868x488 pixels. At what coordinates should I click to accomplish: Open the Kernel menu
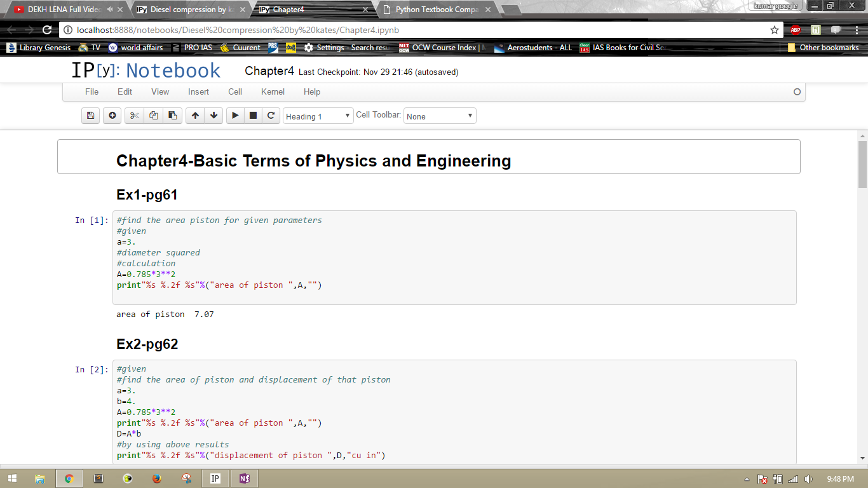click(273, 91)
